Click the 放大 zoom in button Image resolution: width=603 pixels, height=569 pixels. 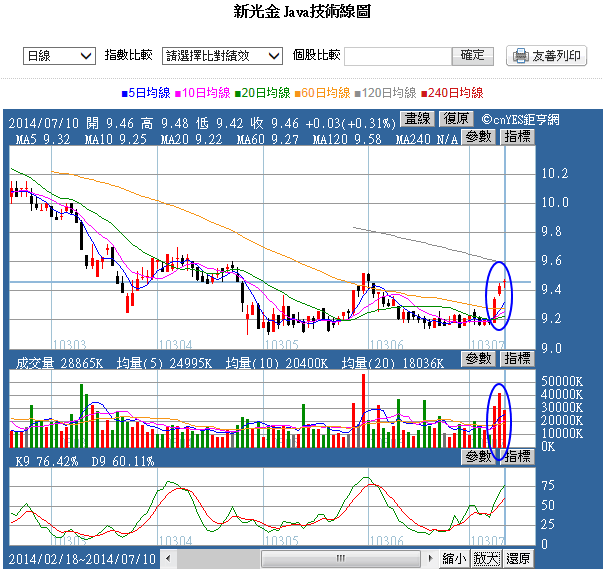click(486, 558)
